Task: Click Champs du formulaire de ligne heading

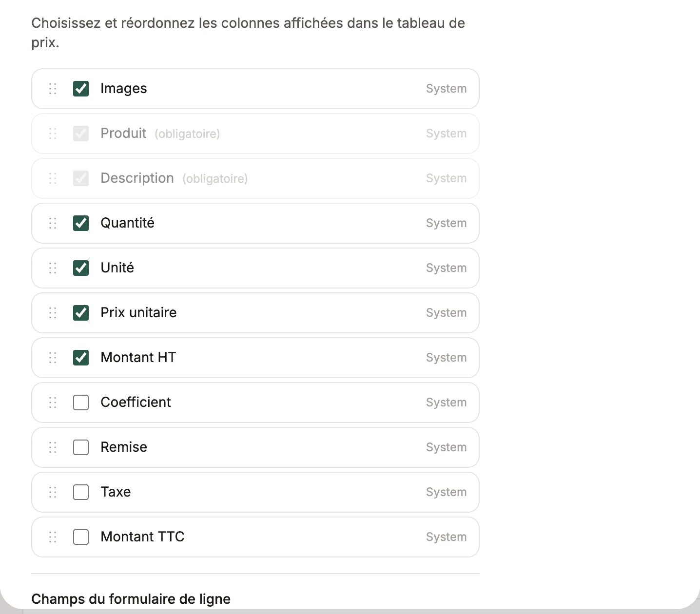Action: coord(131,599)
